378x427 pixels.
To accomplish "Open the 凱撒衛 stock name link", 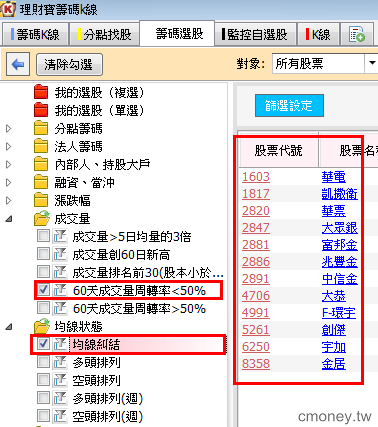I will (x=340, y=194).
